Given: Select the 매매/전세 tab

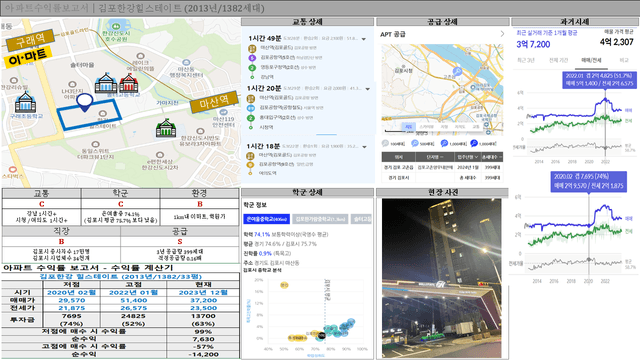Looking at the screenshot, I should (x=591, y=60).
